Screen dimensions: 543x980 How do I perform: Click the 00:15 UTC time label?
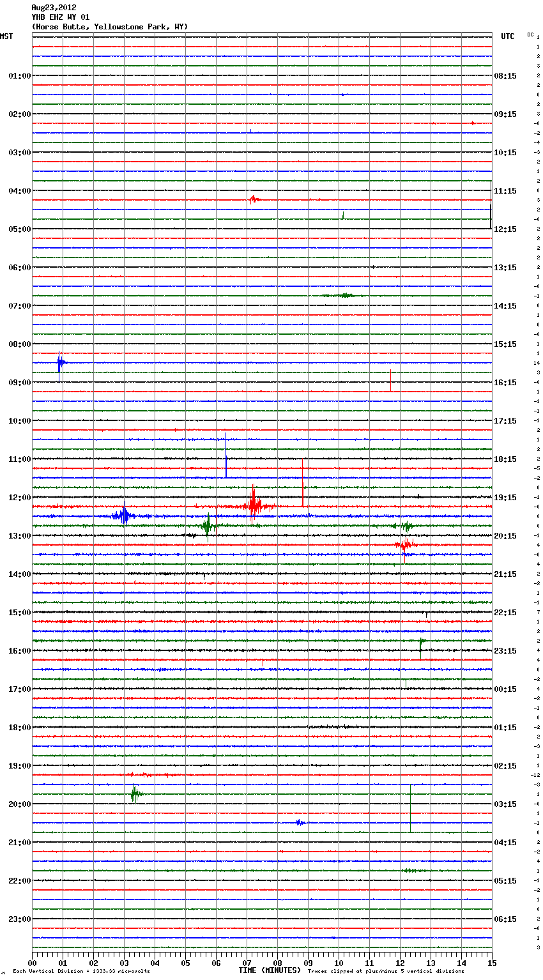coord(505,689)
